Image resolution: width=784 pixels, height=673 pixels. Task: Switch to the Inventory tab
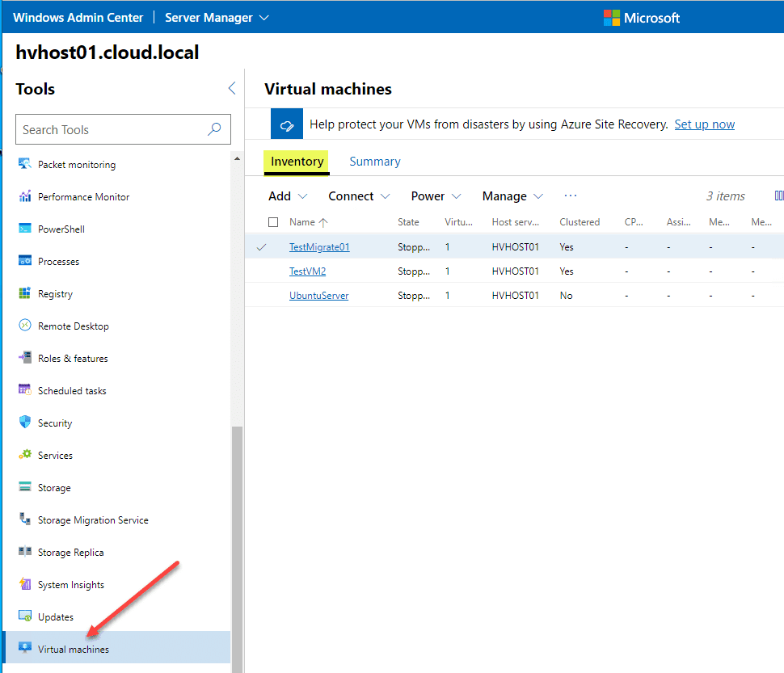tap(297, 162)
